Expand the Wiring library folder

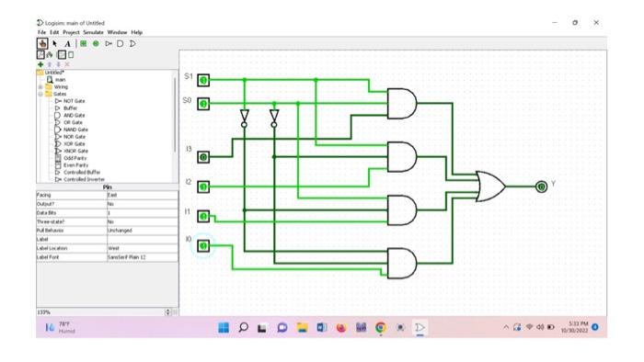pos(40,87)
